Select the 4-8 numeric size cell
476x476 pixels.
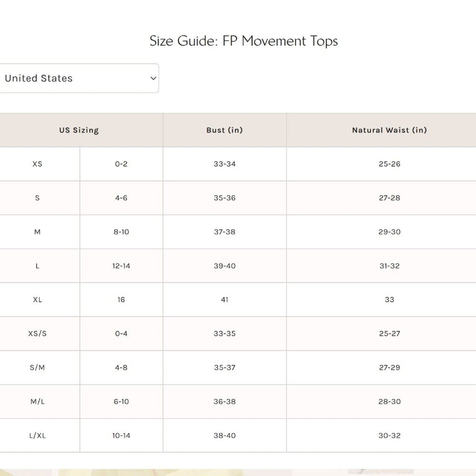click(x=121, y=367)
